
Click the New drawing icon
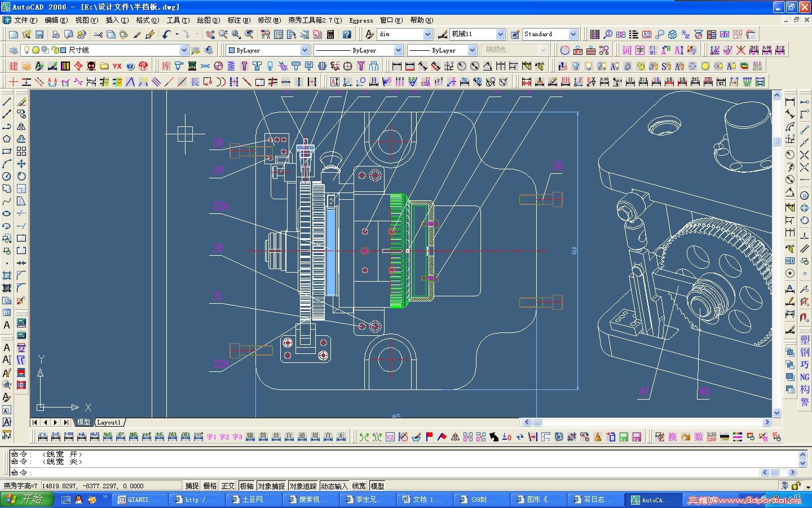pyautogui.click(x=13, y=34)
